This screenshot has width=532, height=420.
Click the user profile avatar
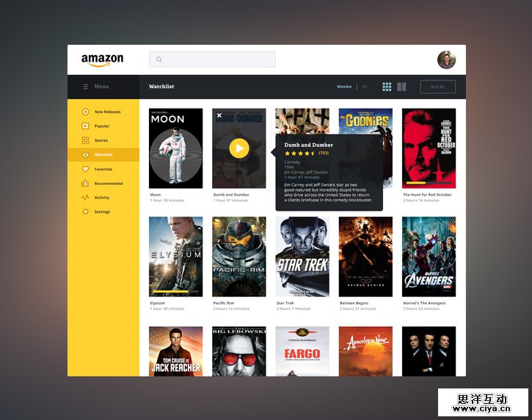coord(446,59)
